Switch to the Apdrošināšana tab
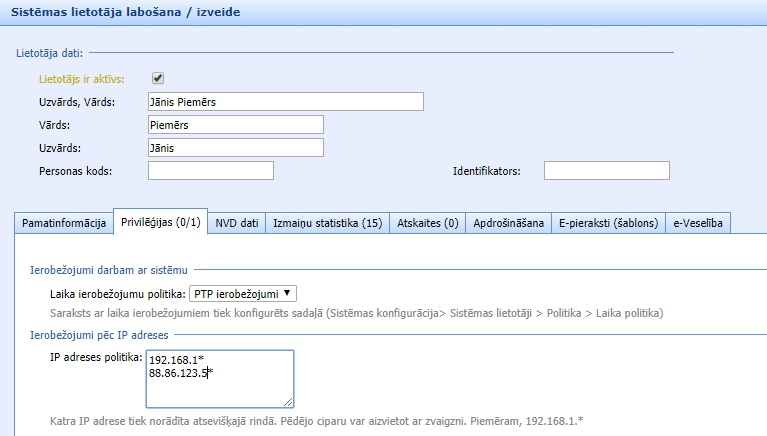The width and height of the screenshot is (767, 436). click(509, 223)
